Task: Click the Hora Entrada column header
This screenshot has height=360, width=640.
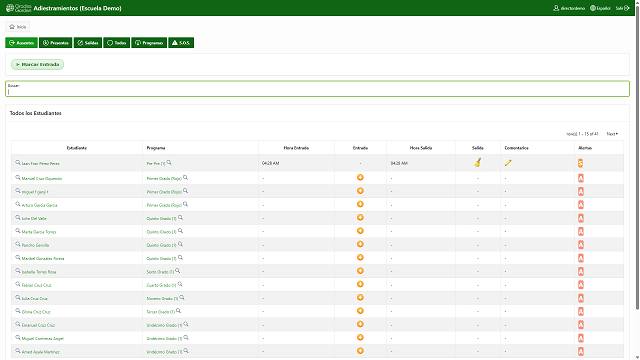Action: coord(296,148)
